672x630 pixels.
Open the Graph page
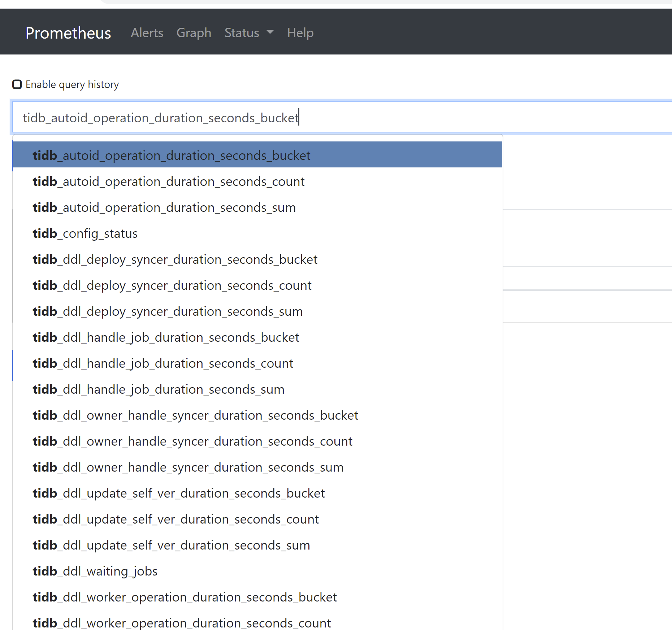click(x=194, y=33)
